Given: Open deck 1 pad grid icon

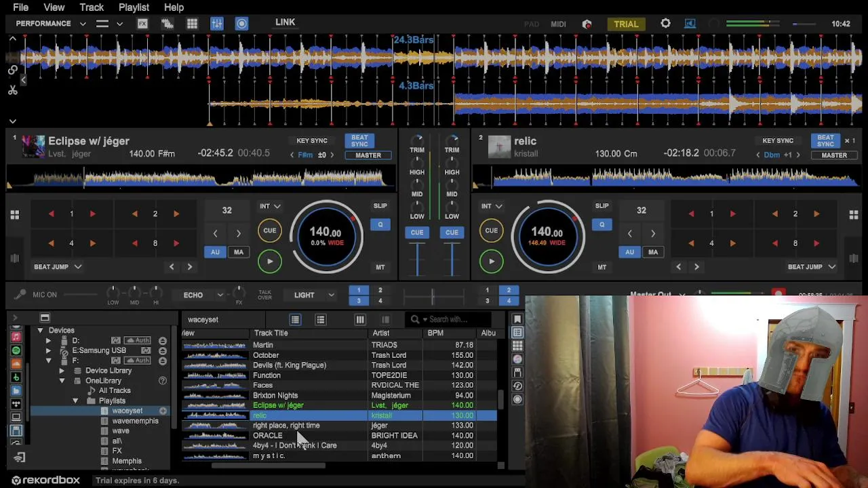Looking at the screenshot, I should point(14,215).
